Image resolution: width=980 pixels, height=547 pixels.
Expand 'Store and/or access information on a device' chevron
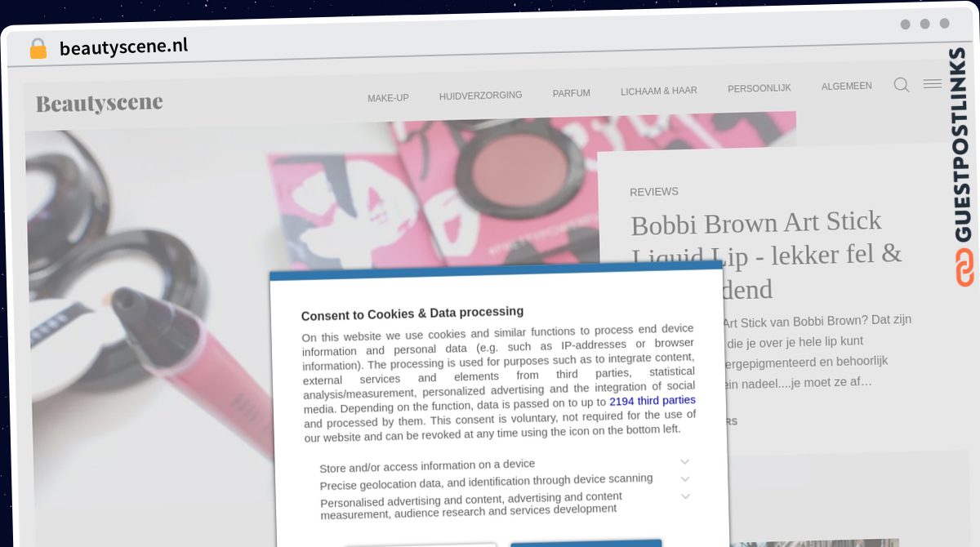(684, 461)
